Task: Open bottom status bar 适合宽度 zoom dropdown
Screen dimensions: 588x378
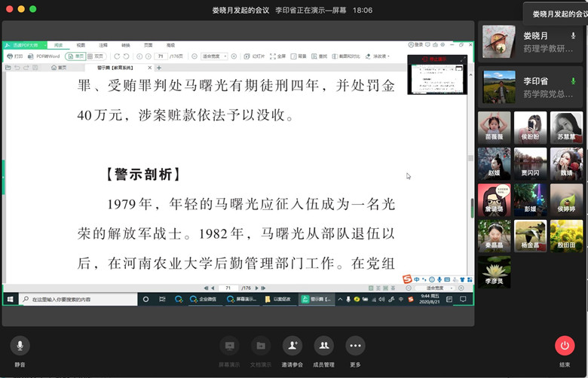Action: (x=436, y=288)
